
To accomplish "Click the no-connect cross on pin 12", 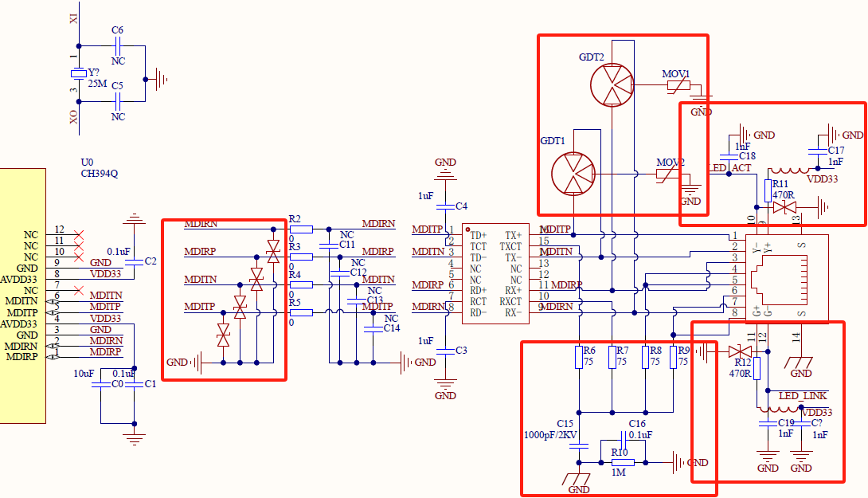I will point(79,235).
